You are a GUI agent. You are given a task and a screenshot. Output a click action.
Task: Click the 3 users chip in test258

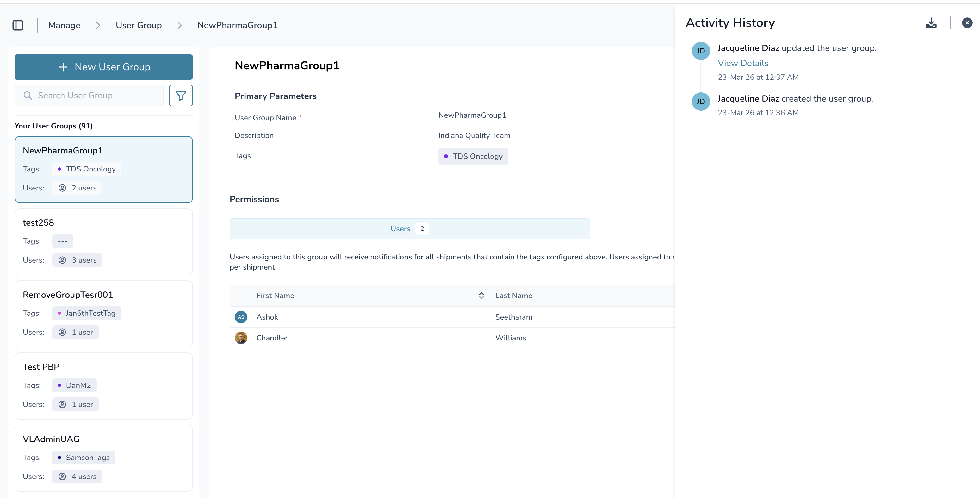[x=77, y=260]
